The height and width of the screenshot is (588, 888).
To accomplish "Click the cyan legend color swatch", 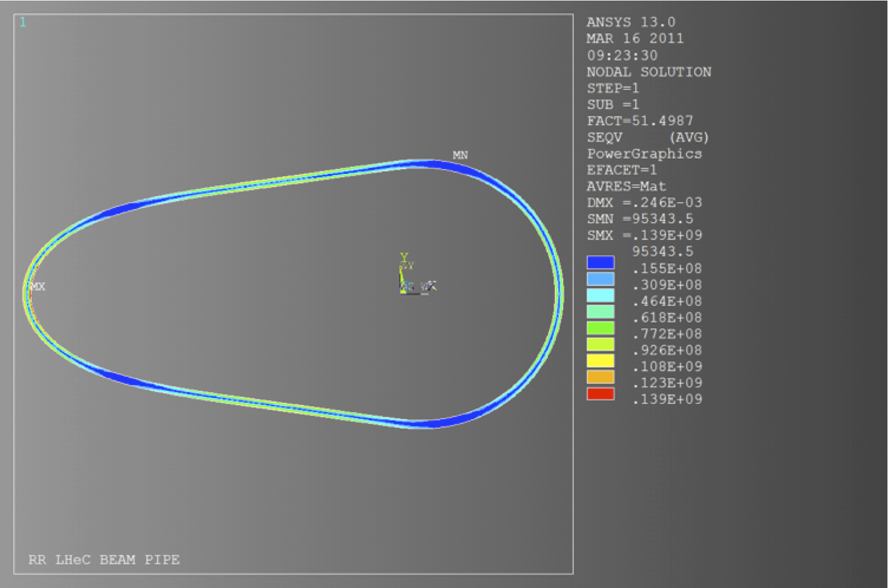I will pos(600,295).
